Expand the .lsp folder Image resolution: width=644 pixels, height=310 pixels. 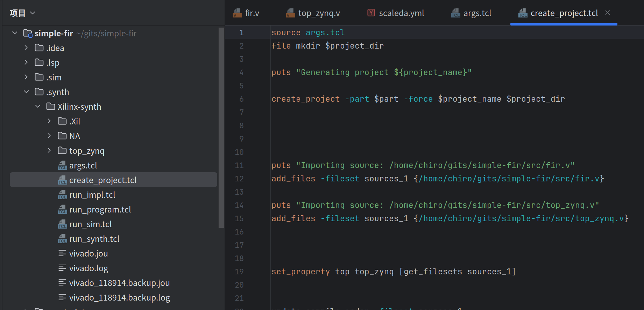26,63
